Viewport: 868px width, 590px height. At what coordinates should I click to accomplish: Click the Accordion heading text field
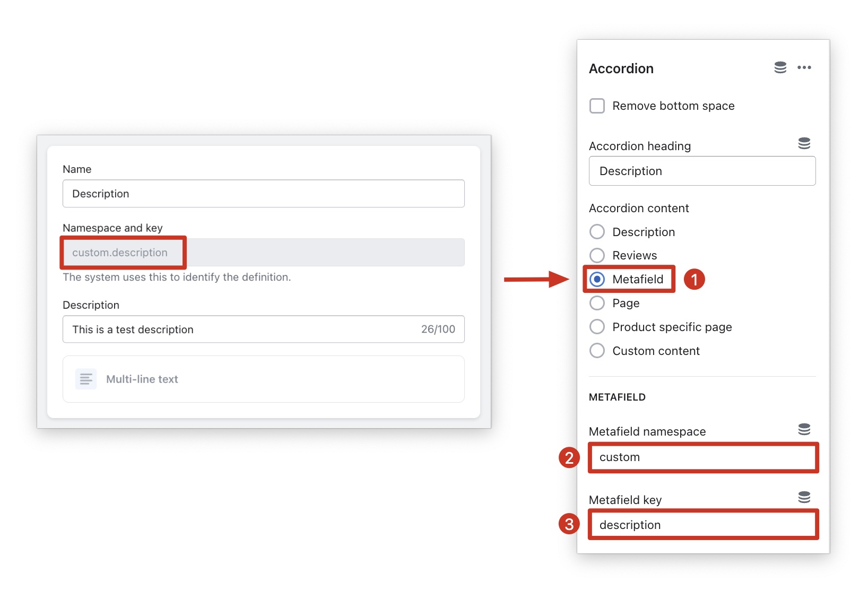click(701, 171)
